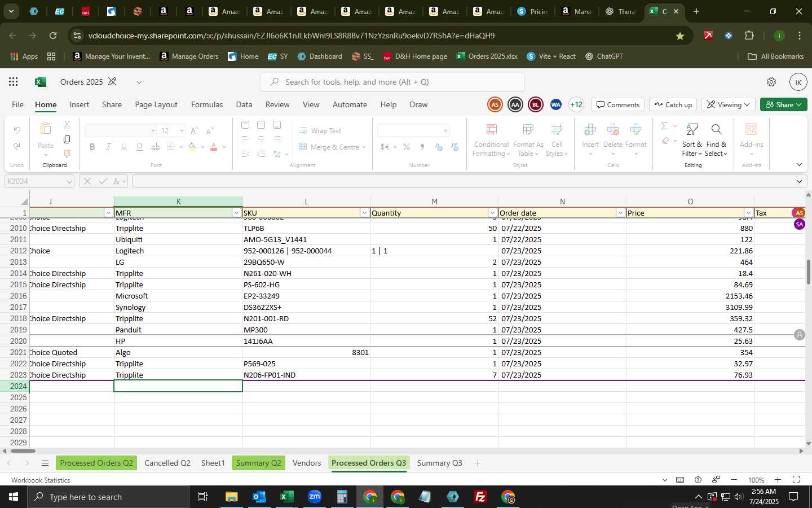
Task: Click Workbook Statistics in status bar
Action: coord(41,480)
